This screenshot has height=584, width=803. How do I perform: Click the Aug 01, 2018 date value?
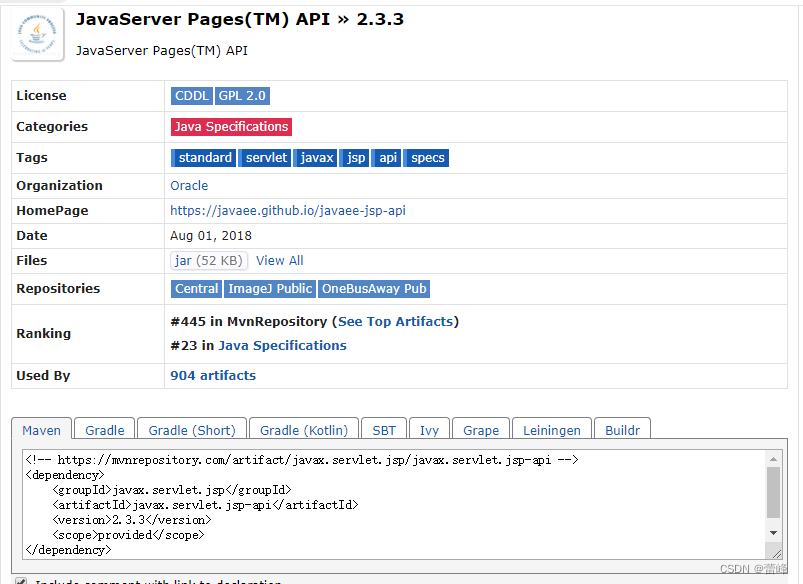[211, 236]
